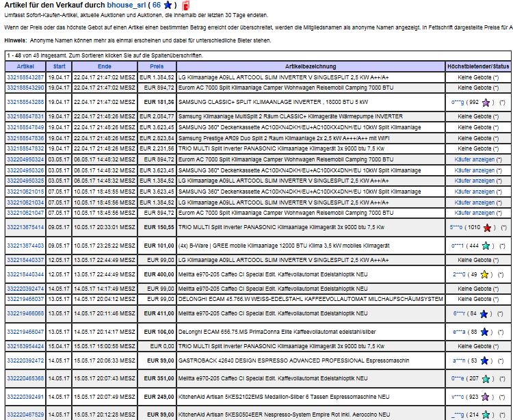Open item number 332219466037
The image size is (513, 420).
click(x=25, y=299)
